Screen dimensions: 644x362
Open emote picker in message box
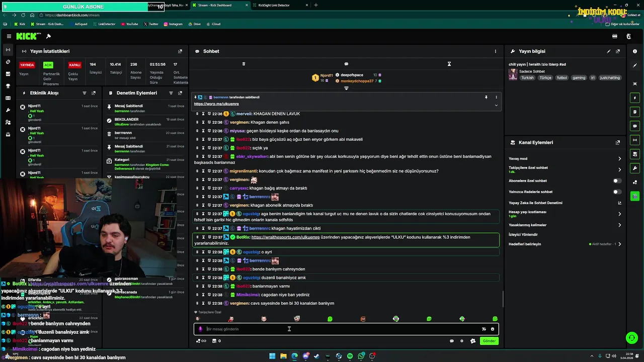click(493, 329)
